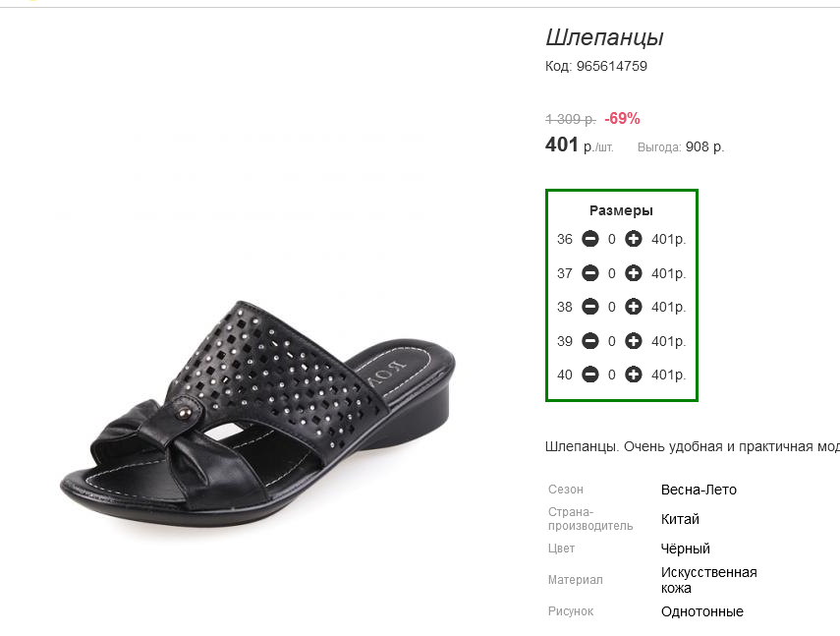Screen dimensions: 840x636
Task: Click the product code 965614759
Action: [x=612, y=66]
